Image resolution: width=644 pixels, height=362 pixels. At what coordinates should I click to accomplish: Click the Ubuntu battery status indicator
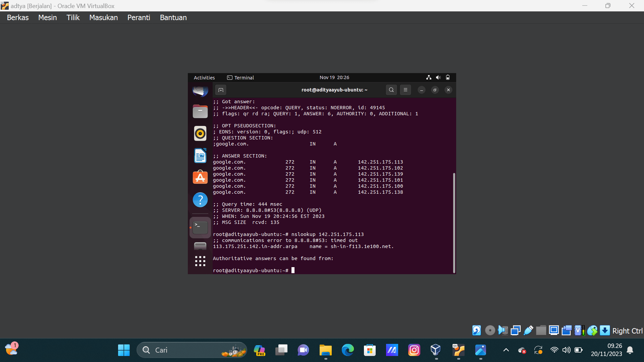(448, 77)
